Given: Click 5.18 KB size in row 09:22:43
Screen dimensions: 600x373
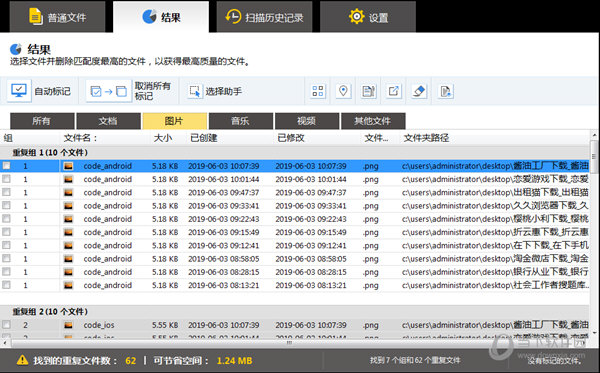Looking at the screenshot, I should point(165,219).
